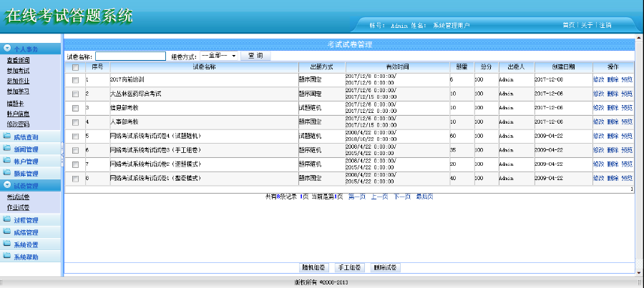
Task: Check the box for 网络考试系统考试试卷1
Action: point(75,179)
